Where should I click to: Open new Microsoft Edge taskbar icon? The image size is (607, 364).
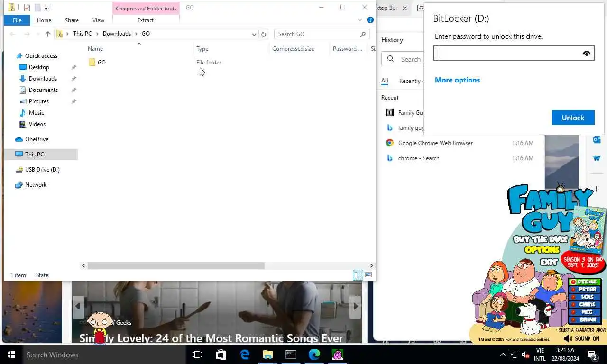(x=314, y=355)
